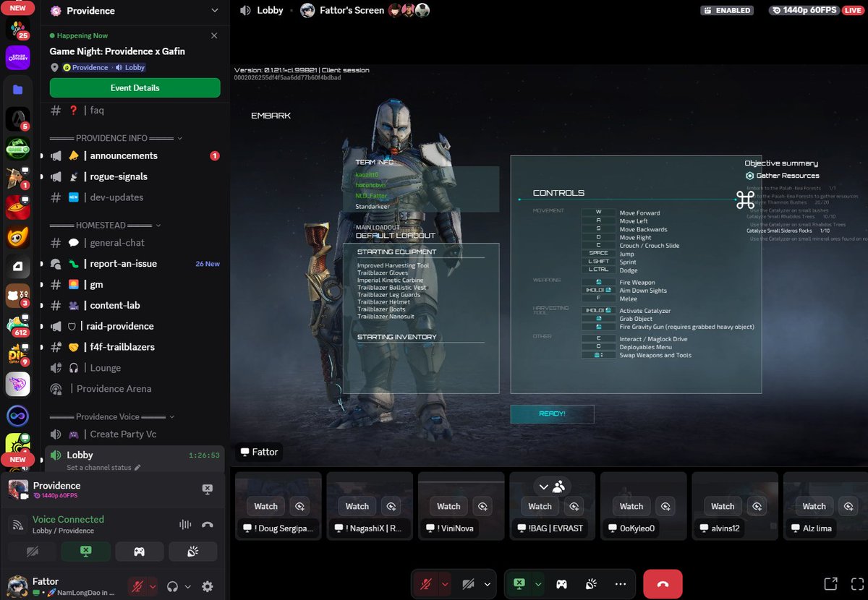Open camera options arrow in call bar

[487, 584]
